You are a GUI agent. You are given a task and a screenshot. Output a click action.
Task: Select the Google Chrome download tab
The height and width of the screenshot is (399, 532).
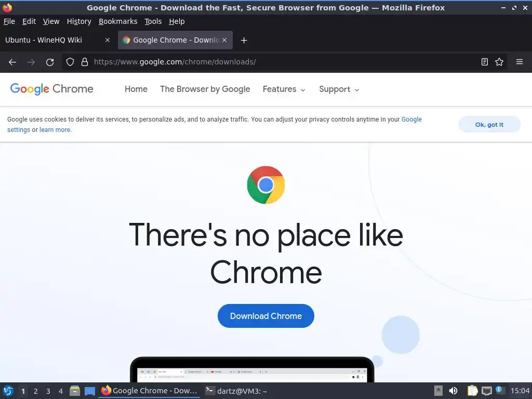pos(175,40)
